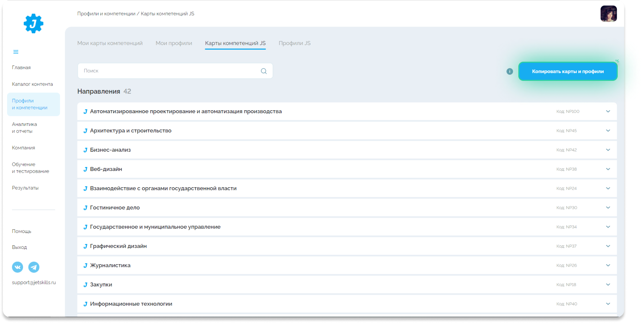Click the J icon beside Журналистика

[x=85, y=266]
